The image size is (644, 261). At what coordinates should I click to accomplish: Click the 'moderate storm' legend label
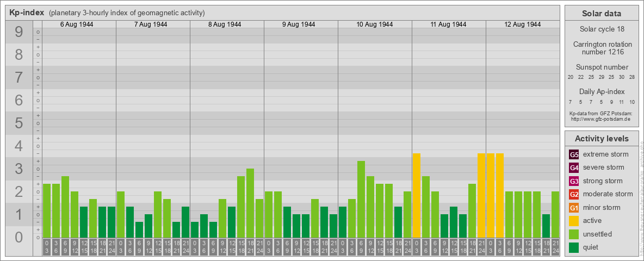pyautogui.click(x=608, y=194)
